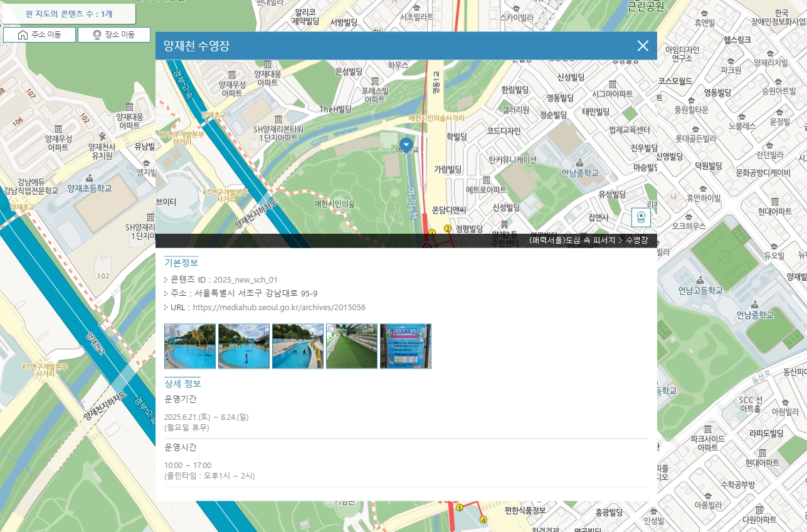Open the swimming pool notice poster thumbnail

pyautogui.click(x=406, y=346)
